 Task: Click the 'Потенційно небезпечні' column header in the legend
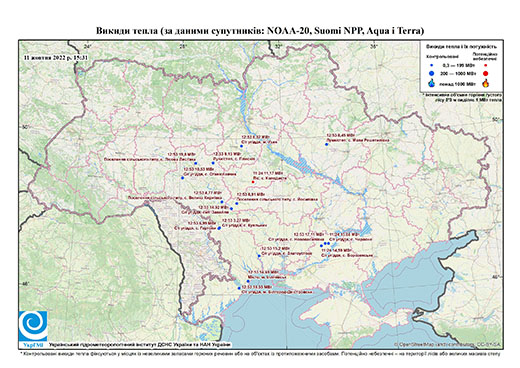point(485,56)
